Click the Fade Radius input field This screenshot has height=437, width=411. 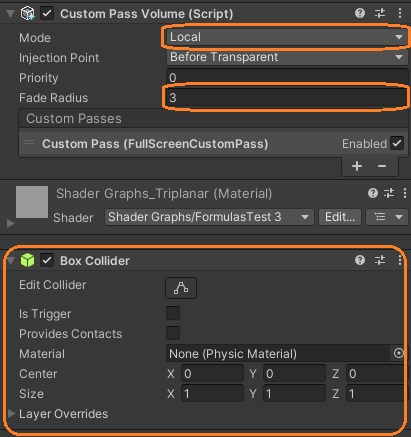[x=286, y=98]
